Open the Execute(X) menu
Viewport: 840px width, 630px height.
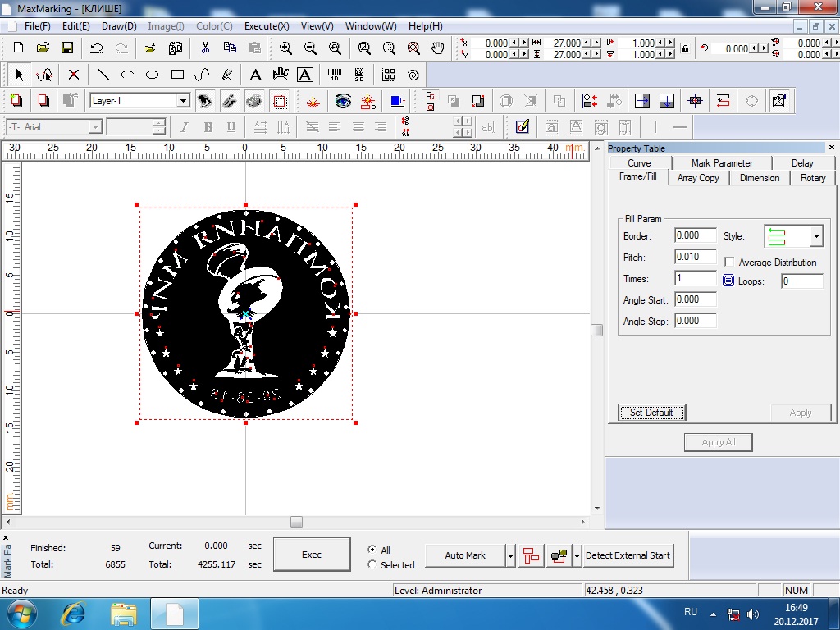click(x=266, y=26)
